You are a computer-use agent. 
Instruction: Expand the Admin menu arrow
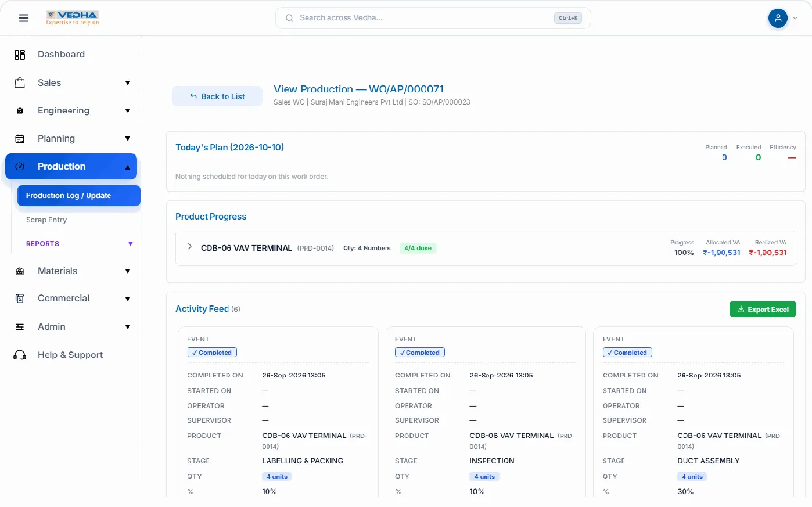point(127,327)
